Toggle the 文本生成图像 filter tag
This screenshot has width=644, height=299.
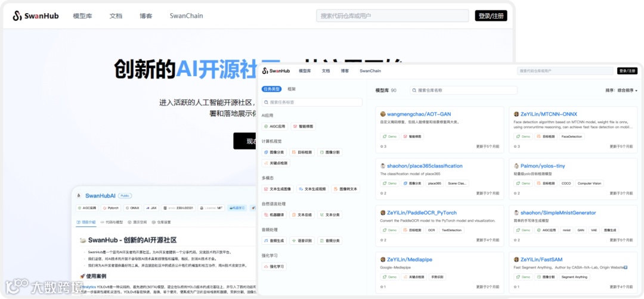[x=278, y=189]
